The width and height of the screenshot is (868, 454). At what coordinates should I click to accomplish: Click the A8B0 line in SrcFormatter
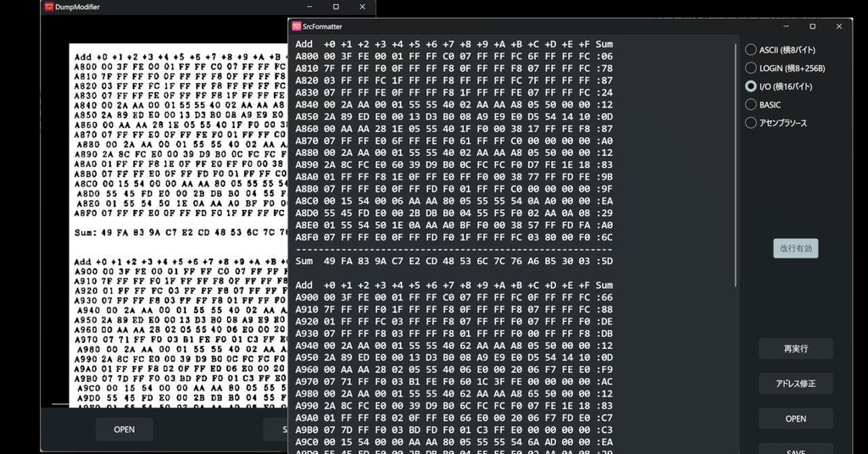[x=454, y=189]
